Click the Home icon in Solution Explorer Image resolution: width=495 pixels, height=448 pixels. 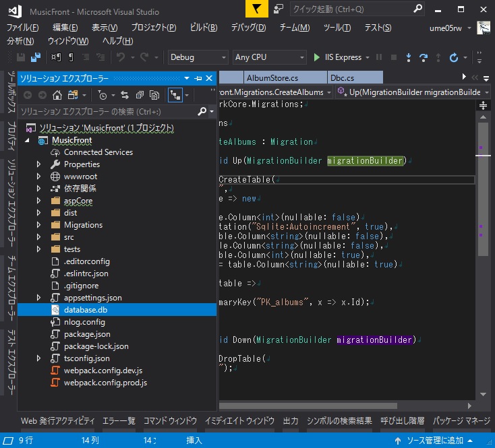(57, 95)
